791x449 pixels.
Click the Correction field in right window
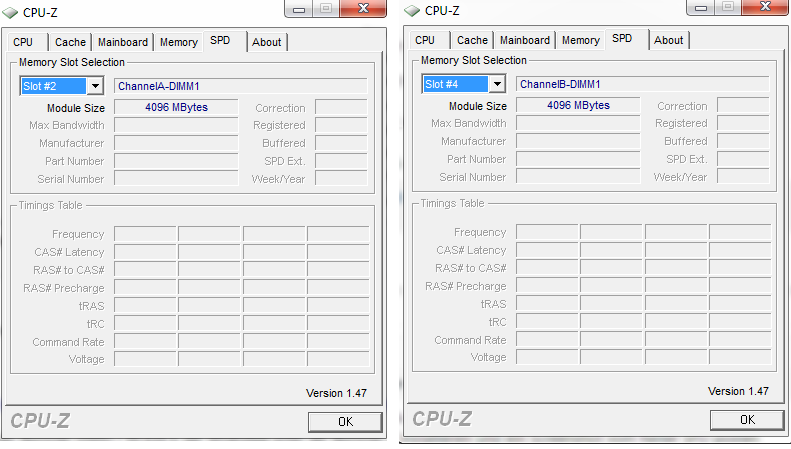(x=744, y=105)
